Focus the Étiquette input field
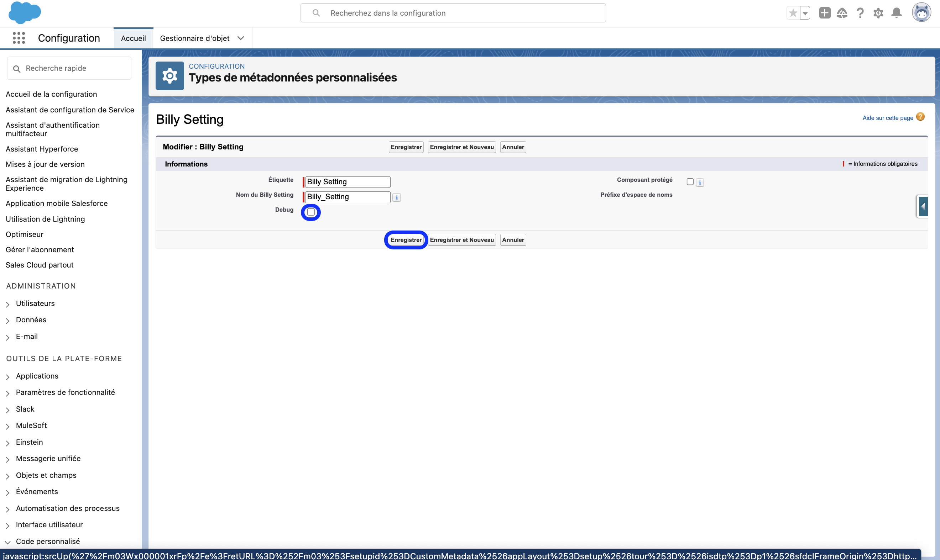 348,182
